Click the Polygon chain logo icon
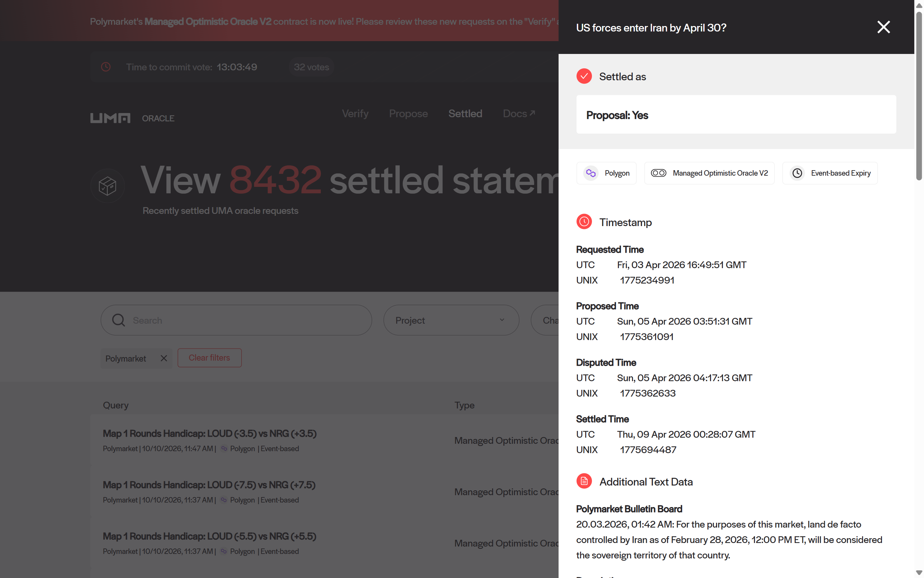The height and width of the screenshot is (578, 924). [591, 173]
